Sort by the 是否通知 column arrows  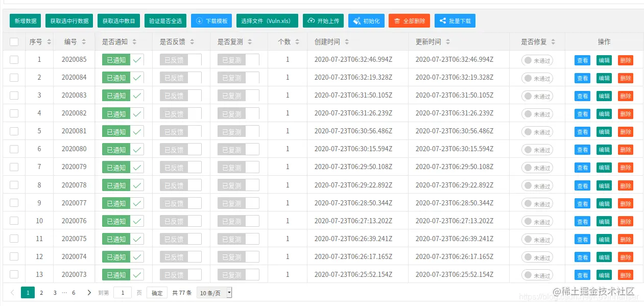click(x=134, y=42)
